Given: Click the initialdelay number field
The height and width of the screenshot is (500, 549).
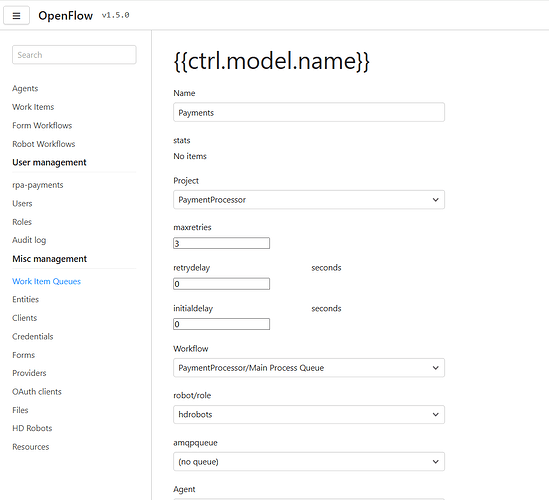Looking at the screenshot, I should 221,324.
